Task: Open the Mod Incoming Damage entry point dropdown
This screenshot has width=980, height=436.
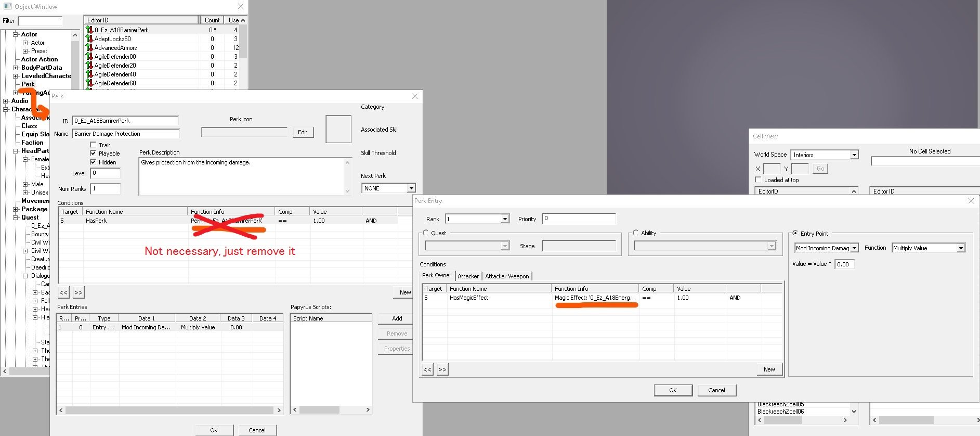Action: pos(854,248)
